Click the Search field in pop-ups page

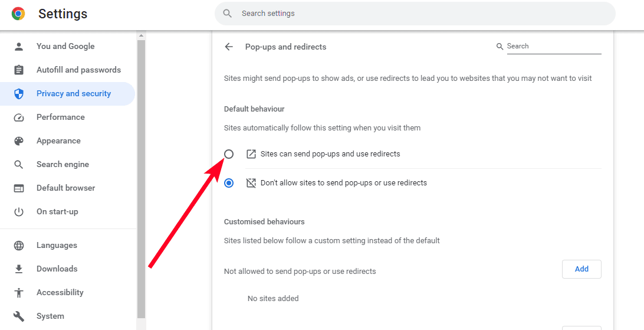pyautogui.click(x=553, y=46)
